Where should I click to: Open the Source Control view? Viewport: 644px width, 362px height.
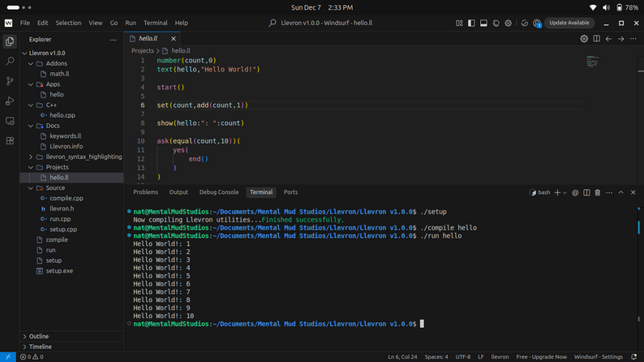(10, 81)
